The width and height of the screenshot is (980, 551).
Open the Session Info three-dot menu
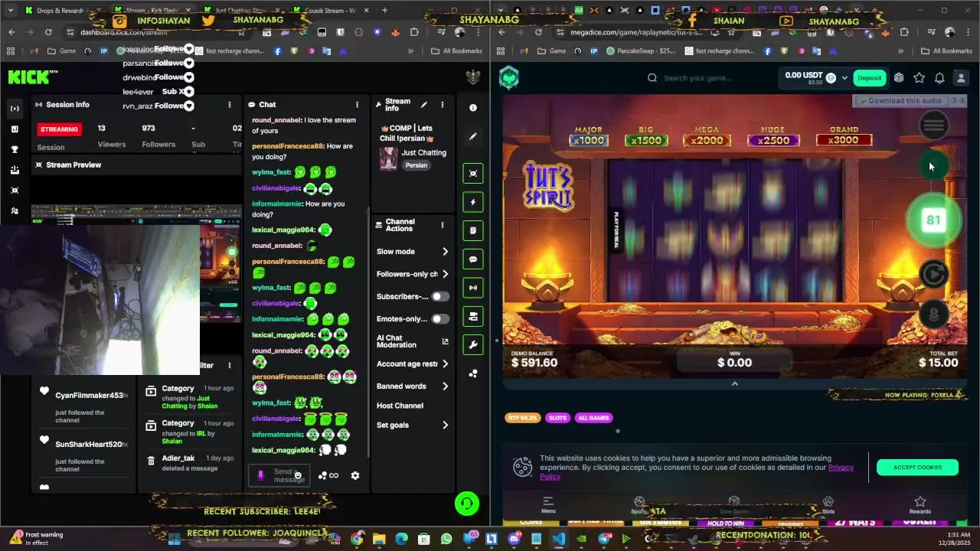pos(229,105)
